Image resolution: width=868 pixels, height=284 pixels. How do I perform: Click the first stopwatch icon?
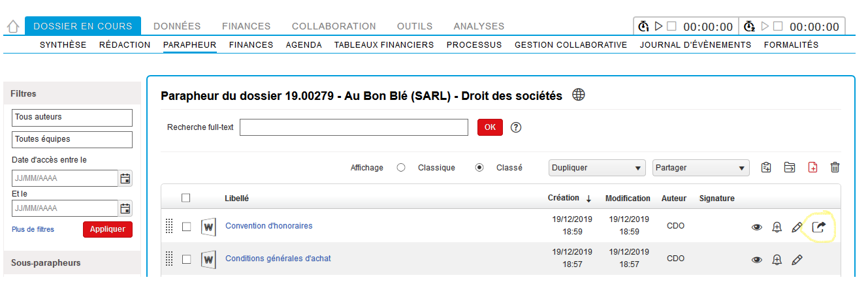pyautogui.click(x=644, y=26)
